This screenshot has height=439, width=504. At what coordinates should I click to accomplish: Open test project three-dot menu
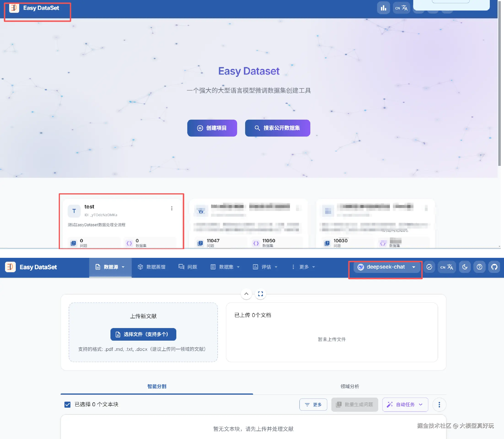172,208
